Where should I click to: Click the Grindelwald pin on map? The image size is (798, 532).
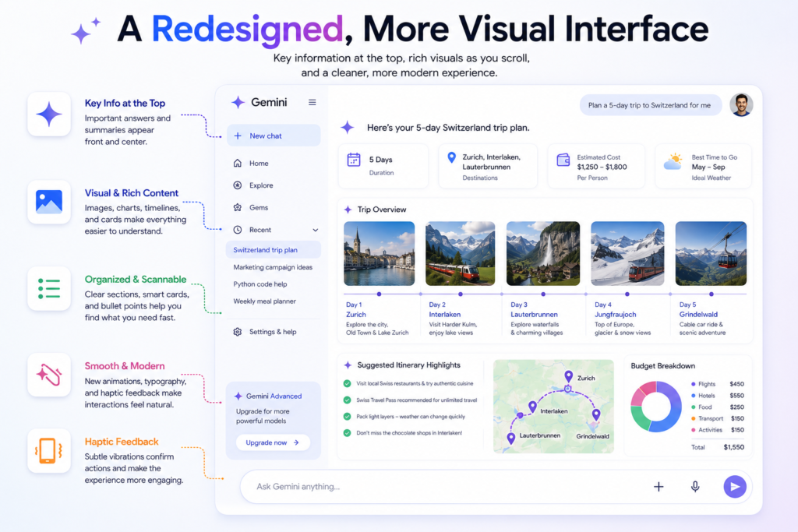pyautogui.click(x=596, y=414)
